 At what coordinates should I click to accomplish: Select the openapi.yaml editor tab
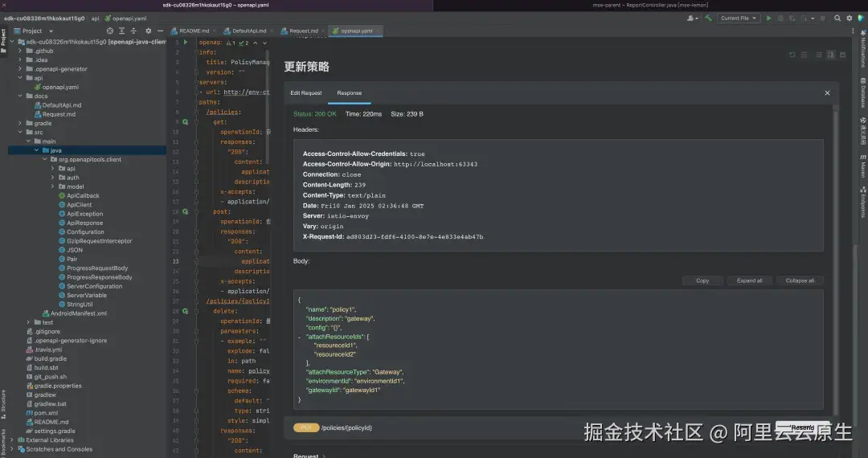click(x=357, y=31)
